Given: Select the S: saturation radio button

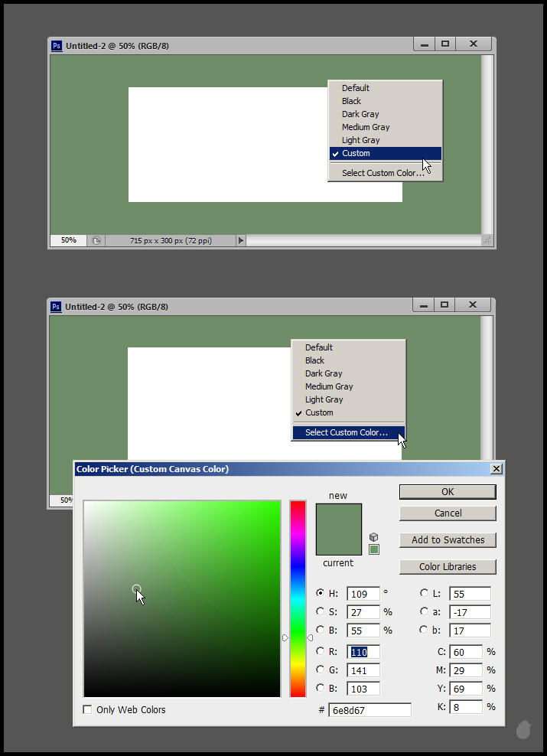Looking at the screenshot, I should tap(320, 611).
